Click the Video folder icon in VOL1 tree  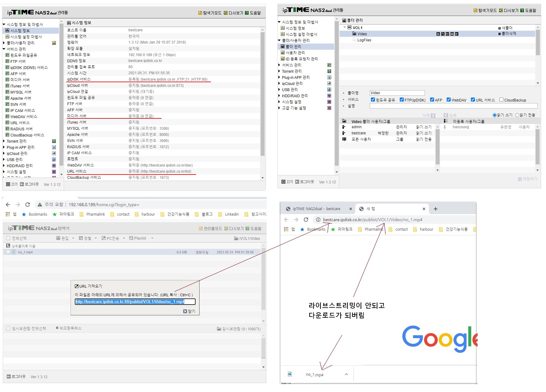click(x=354, y=34)
